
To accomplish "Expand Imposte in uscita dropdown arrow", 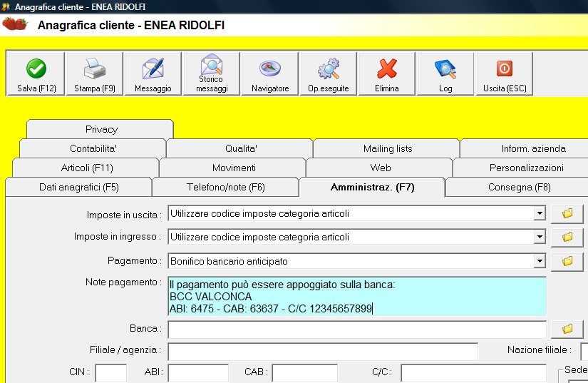I will 540,213.
